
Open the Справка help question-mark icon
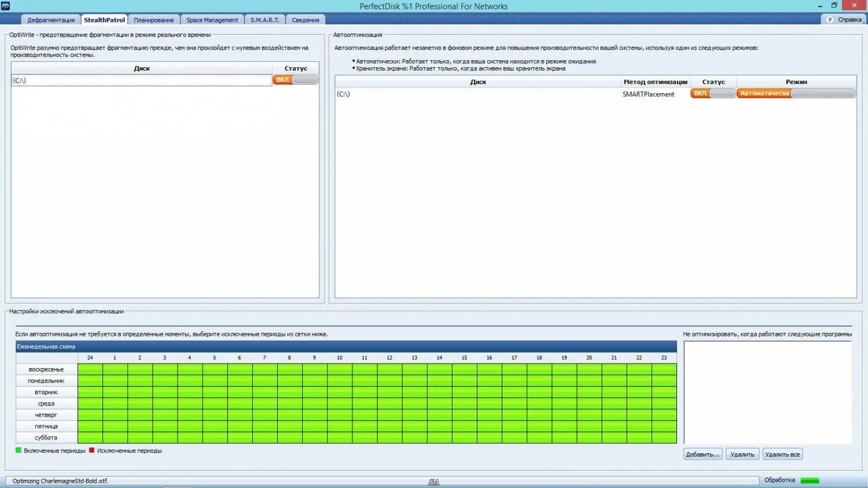click(829, 20)
